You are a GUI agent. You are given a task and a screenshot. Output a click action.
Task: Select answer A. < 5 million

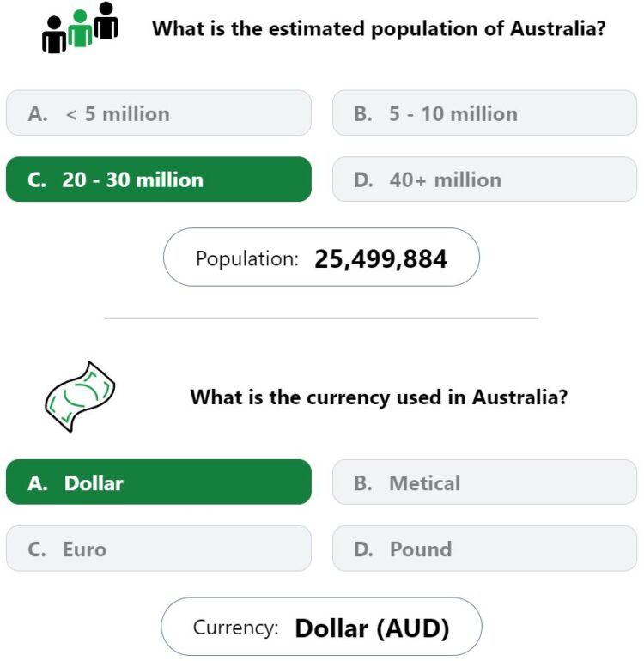159,113
